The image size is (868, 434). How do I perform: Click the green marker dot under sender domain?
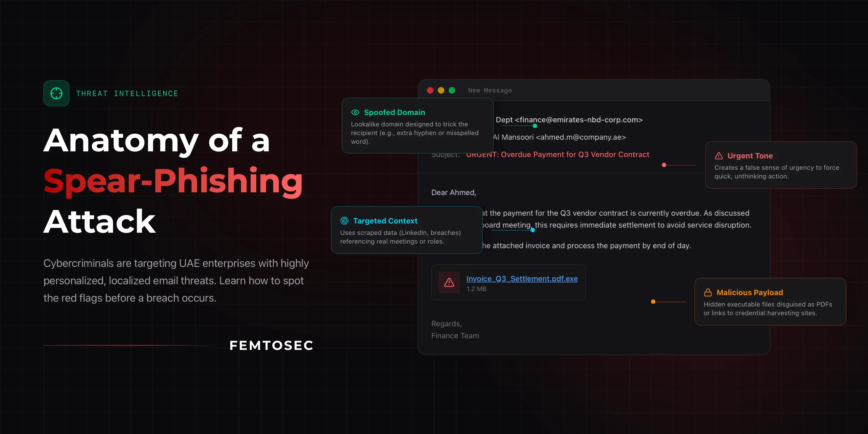pos(535,126)
